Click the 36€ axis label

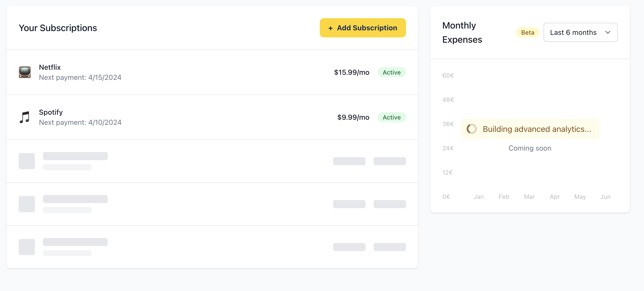pos(448,124)
